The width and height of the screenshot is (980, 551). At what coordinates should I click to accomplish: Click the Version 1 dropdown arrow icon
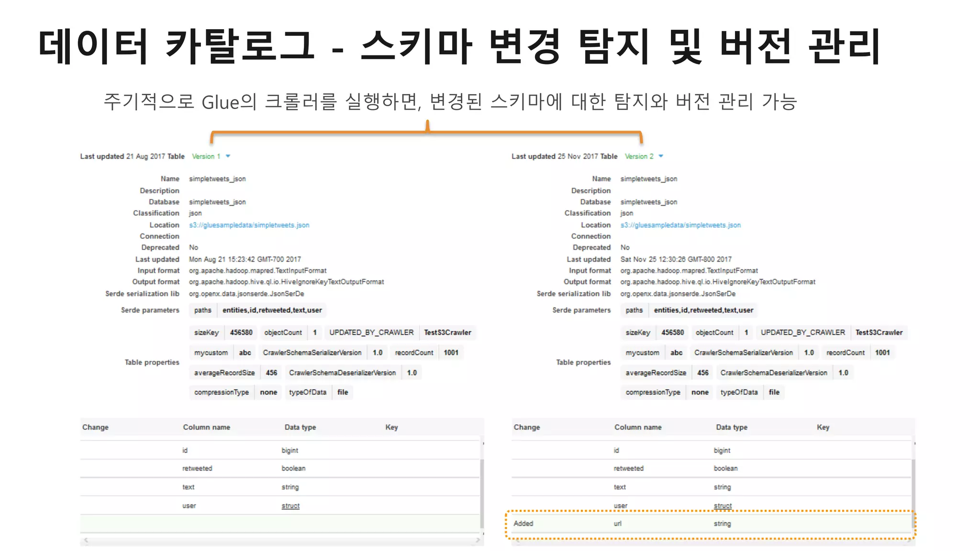click(228, 156)
